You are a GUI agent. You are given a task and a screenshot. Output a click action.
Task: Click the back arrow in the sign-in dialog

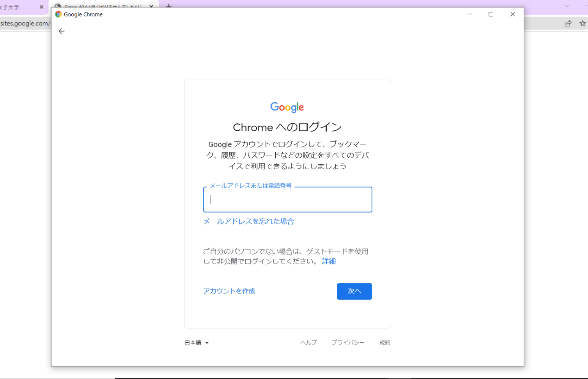click(62, 31)
